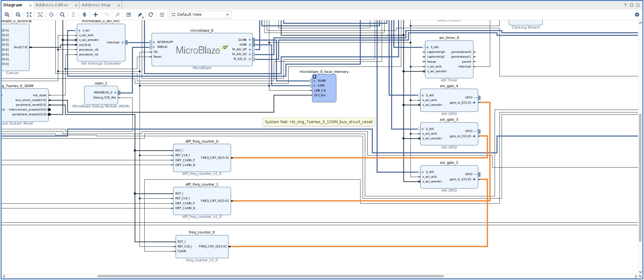Viewport: 644px width, 280px height.
Task: Zoom in on the block diagram
Action: pyautogui.click(x=7, y=15)
